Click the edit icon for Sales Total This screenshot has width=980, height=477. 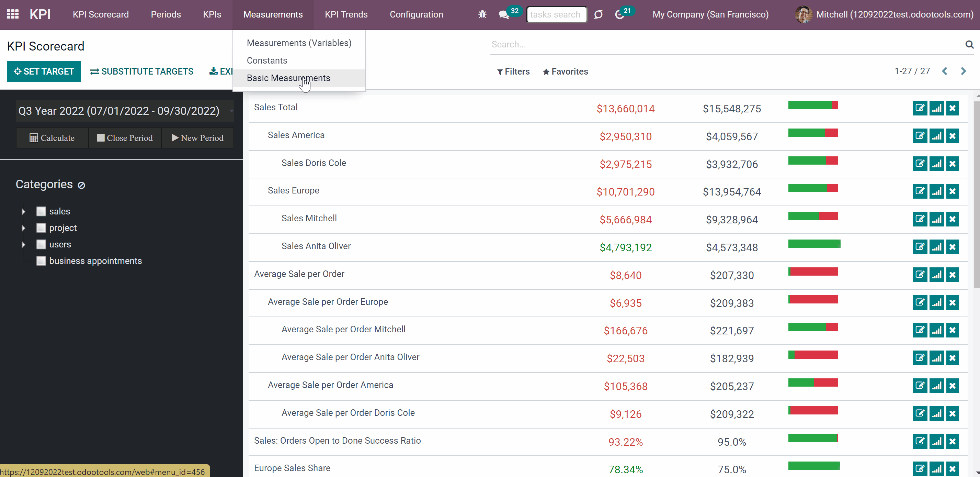coord(920,108)
